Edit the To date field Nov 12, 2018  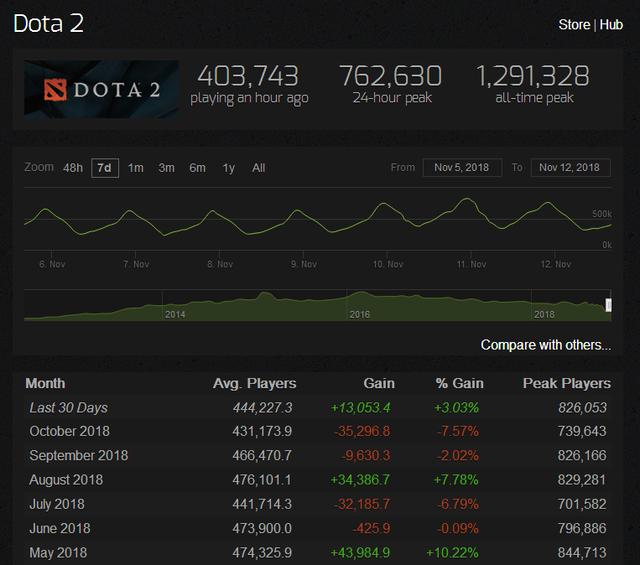[x=570, y=167]
